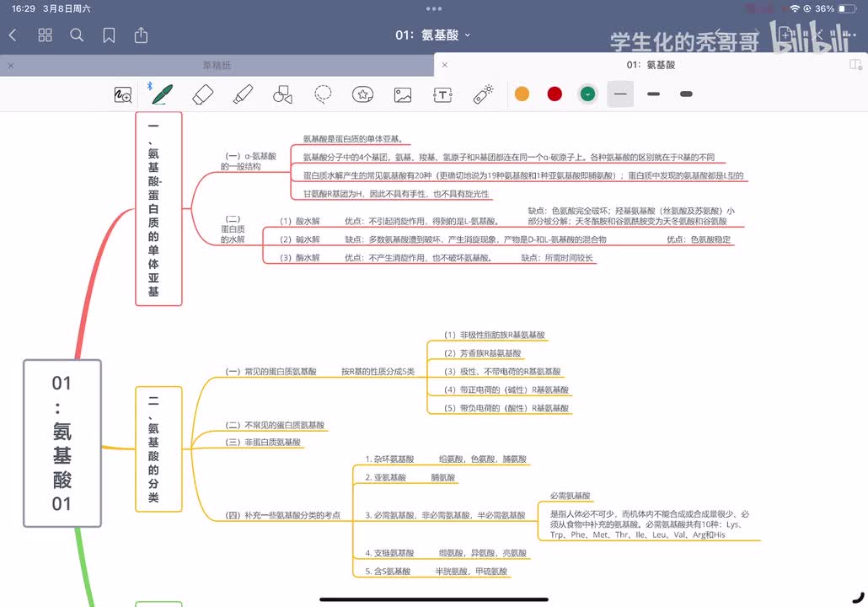Select the 01: 氨基酸 tab

coord(651,65)
